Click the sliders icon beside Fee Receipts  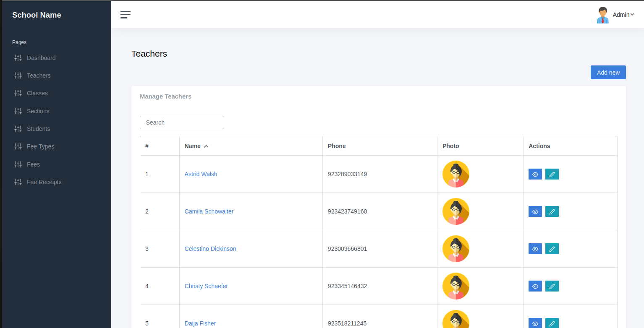click(18, 182)
